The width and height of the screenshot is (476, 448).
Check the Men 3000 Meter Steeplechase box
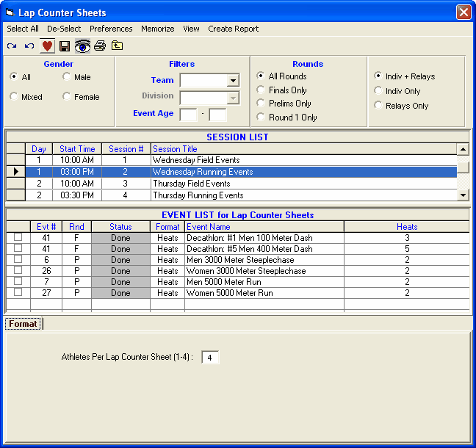point(18,259)
